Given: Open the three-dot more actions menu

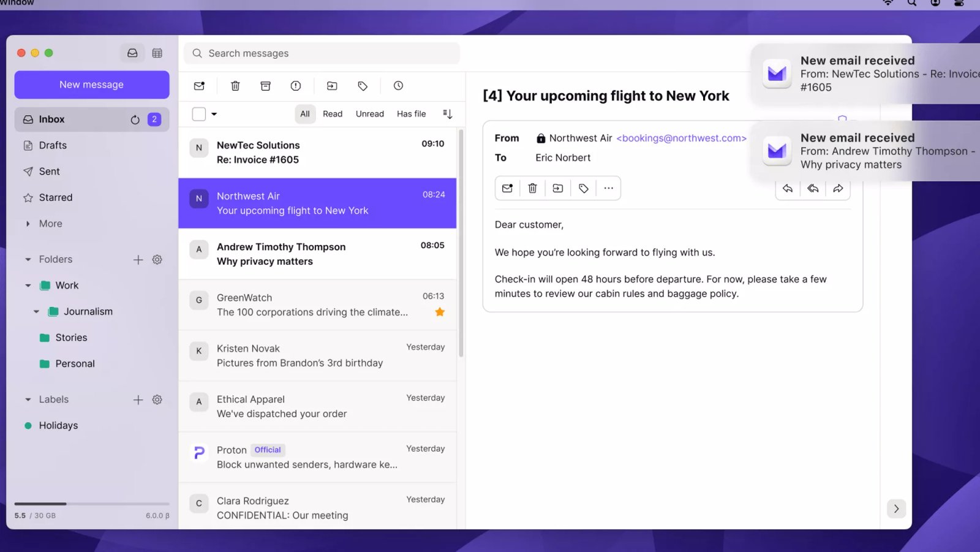Looking at the screenshot, I should coord(608,189).
